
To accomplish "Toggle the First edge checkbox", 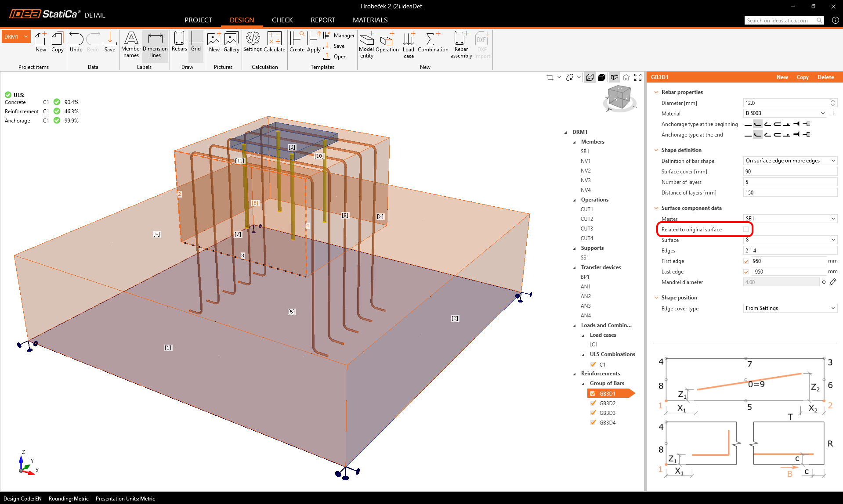I will [746, 261].
